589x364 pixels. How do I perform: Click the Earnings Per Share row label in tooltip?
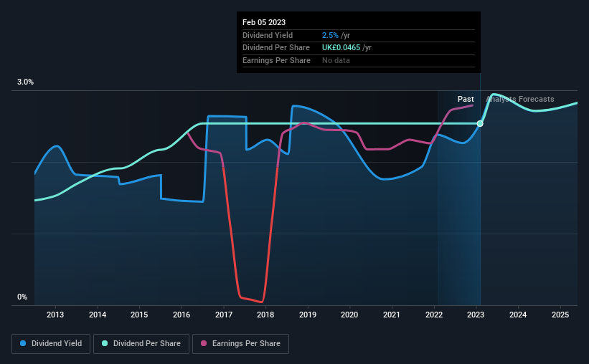(276, 60)
